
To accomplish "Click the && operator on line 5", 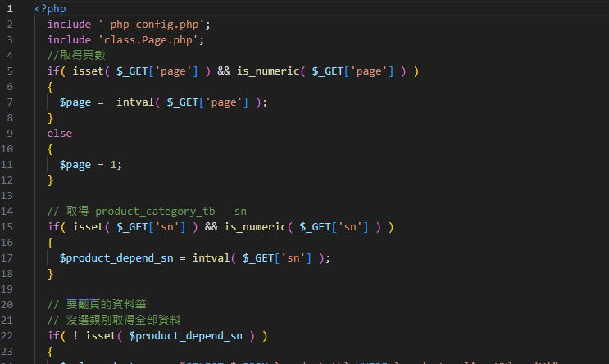I will click(x=224, y=71).
